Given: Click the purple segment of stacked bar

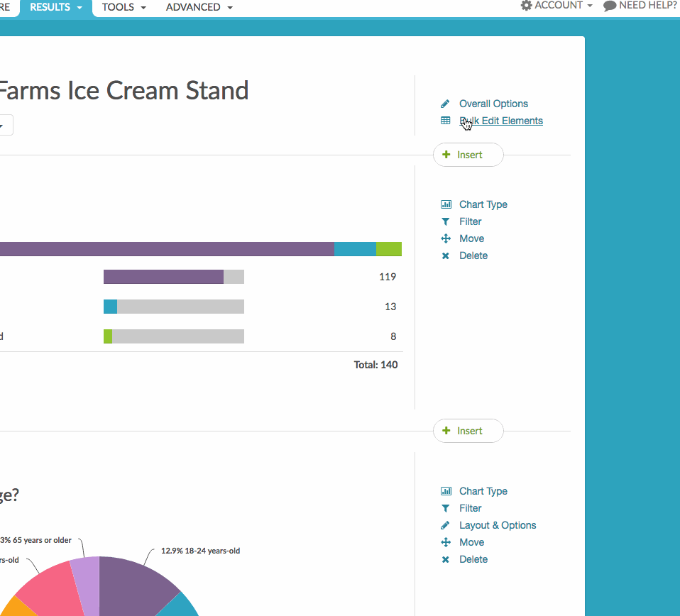Looking at the screenshot, I should pos(167,249).
